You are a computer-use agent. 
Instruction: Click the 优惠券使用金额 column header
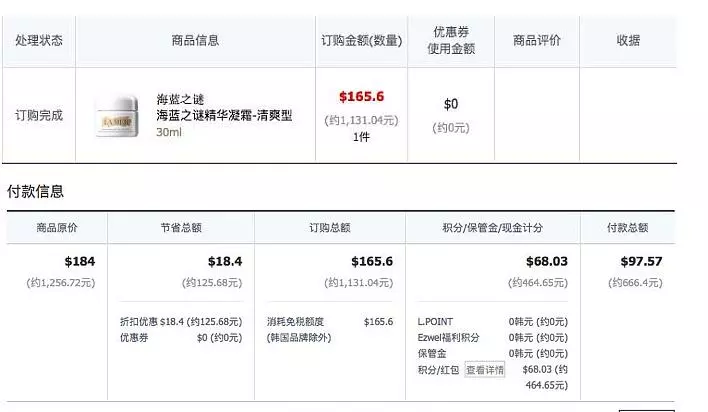pyautogui.click(x=451, y=40)
